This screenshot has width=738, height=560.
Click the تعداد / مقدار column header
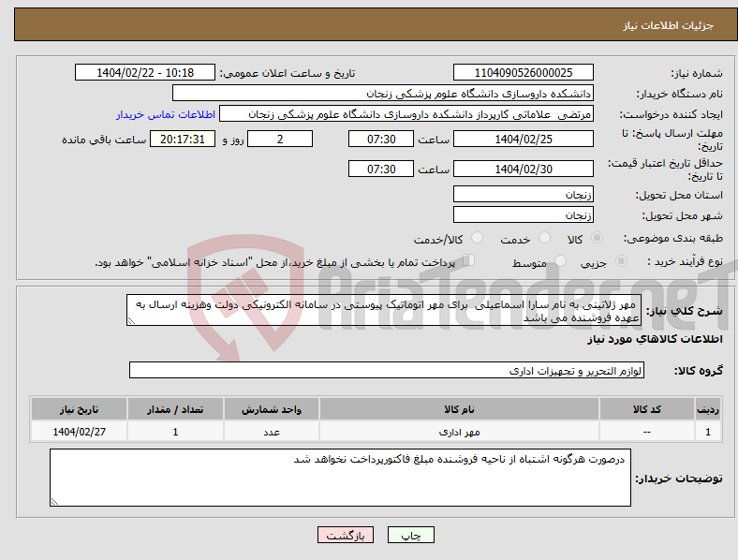tap(175, 409)
